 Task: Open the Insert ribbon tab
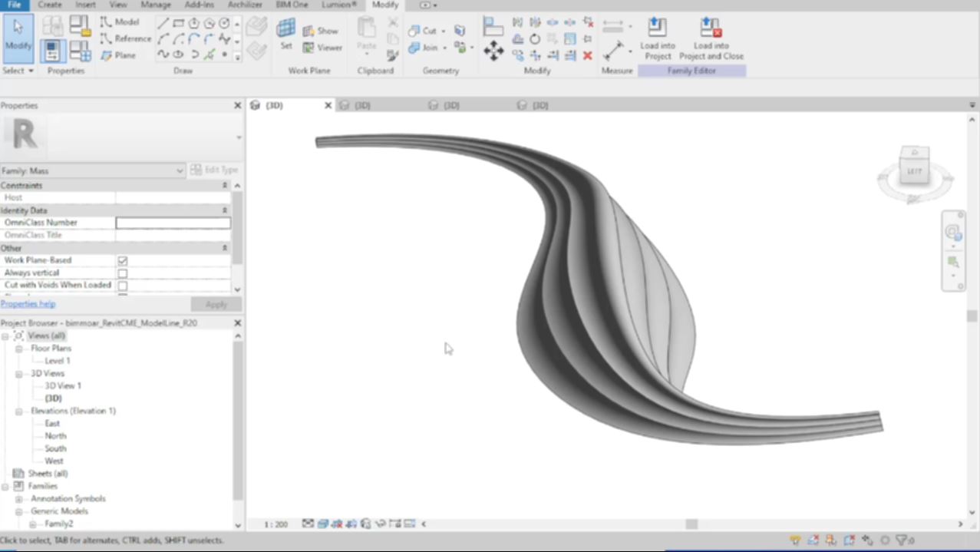(86, 5)
